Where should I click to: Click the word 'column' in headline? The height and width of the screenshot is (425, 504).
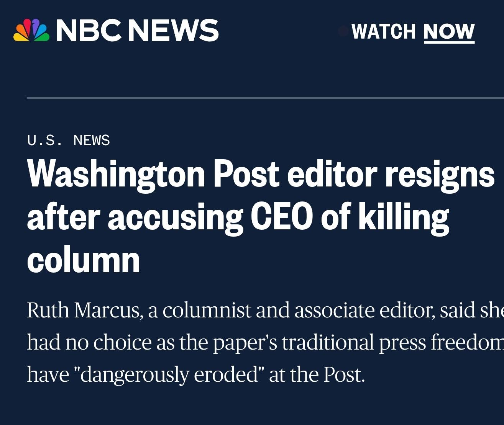(84, 260)
